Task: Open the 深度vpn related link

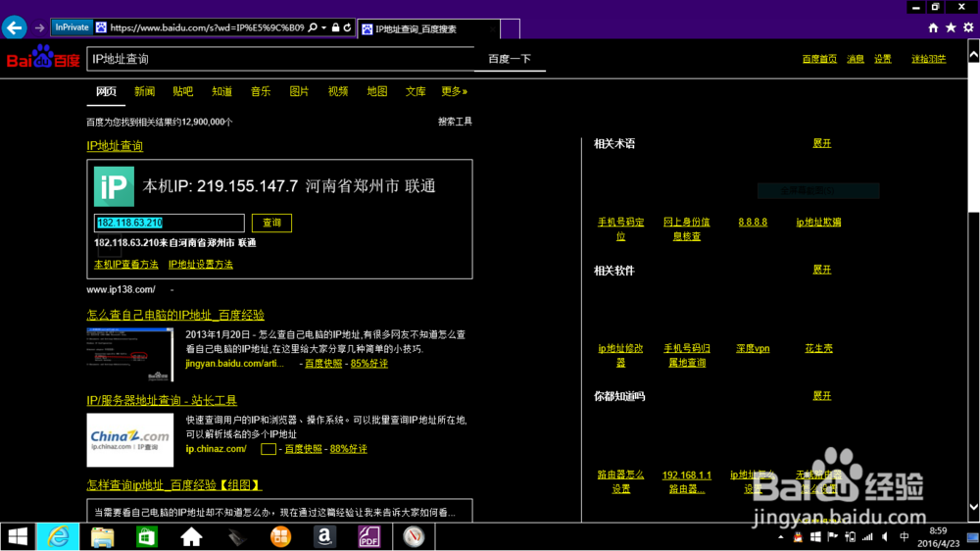Action: (x=753, y=348)
